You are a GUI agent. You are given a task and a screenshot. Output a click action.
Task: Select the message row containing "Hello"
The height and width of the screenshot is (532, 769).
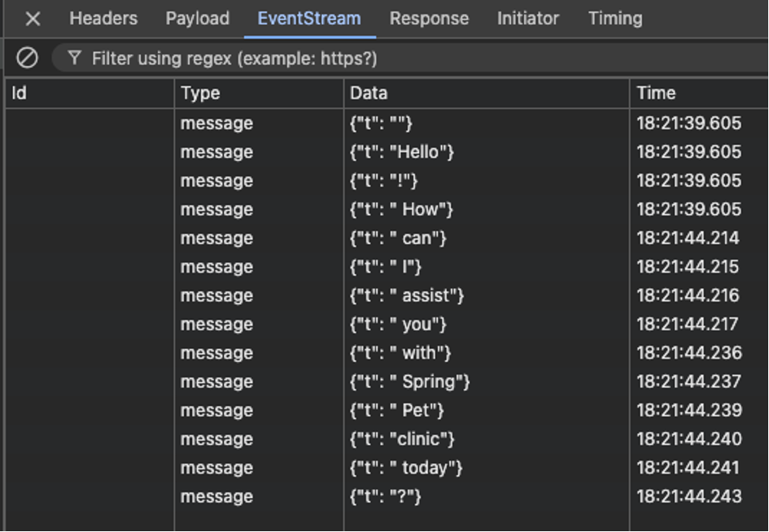coord(387,152)
